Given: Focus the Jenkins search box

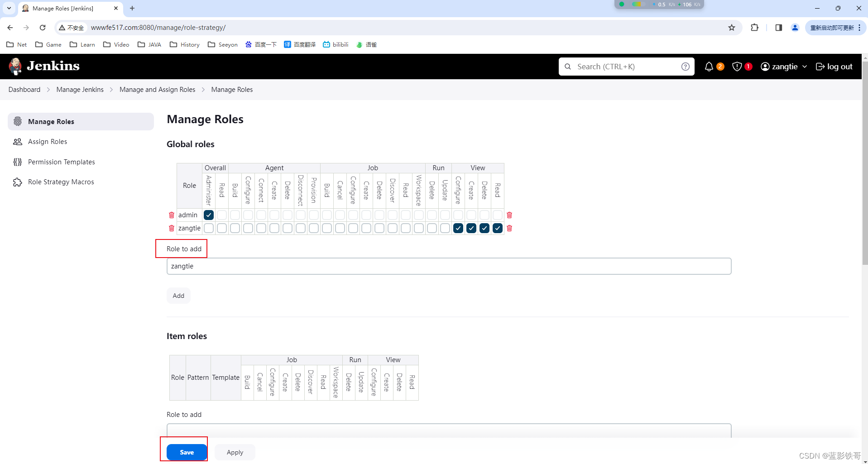Looking at the screenshot, I should tap(627, 67).
